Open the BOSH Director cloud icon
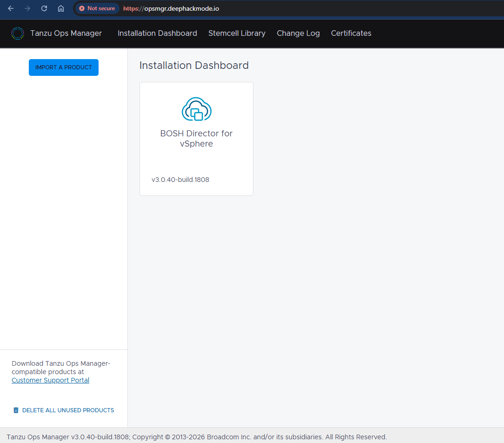 pos(196,109)
